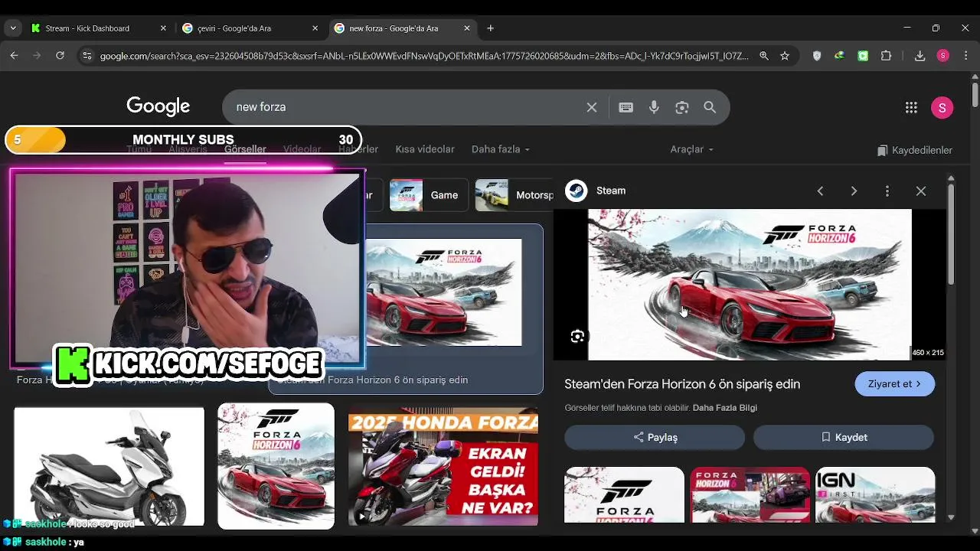View site information icon in address bar
980x551 pixels.
click(87, 56)
